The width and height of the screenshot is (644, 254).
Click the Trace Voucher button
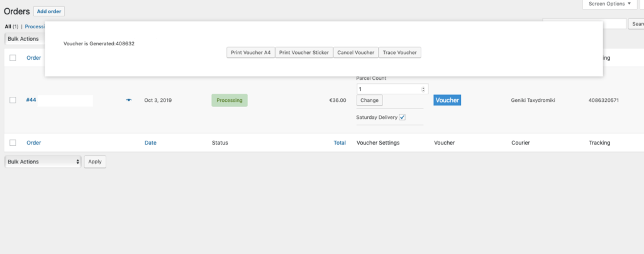(x=399, y=53)
